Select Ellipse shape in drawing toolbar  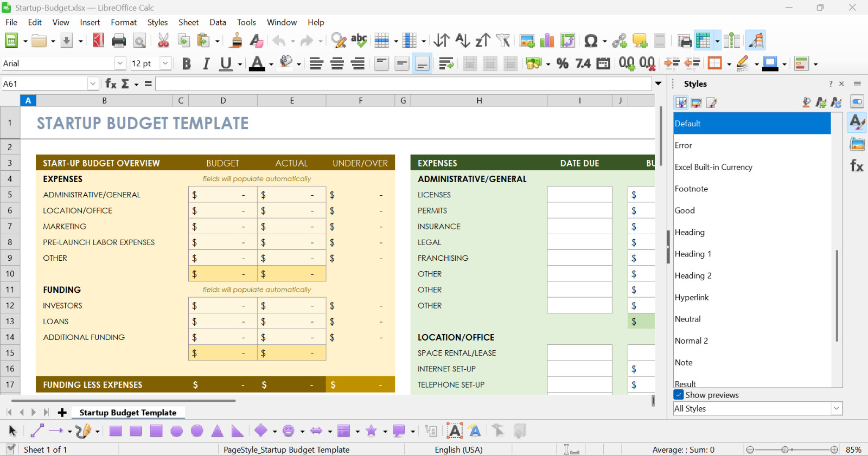[x=177, y=431]
